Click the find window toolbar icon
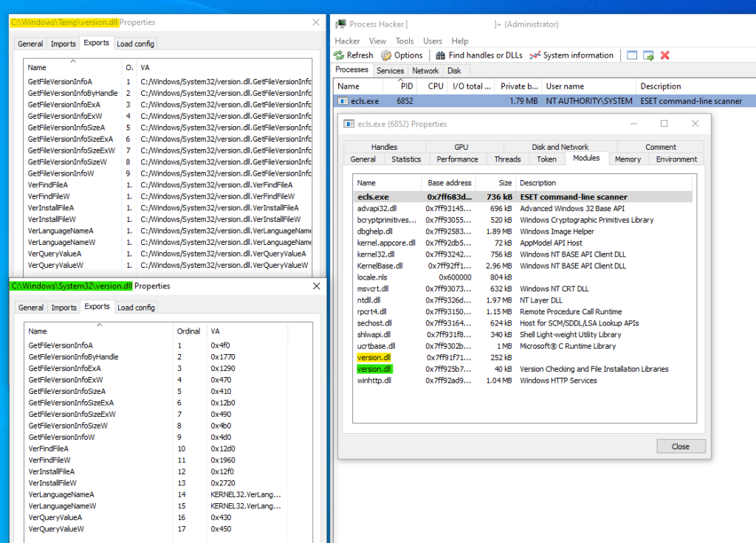Screen dimensions: 756x543 coord(632,55)
